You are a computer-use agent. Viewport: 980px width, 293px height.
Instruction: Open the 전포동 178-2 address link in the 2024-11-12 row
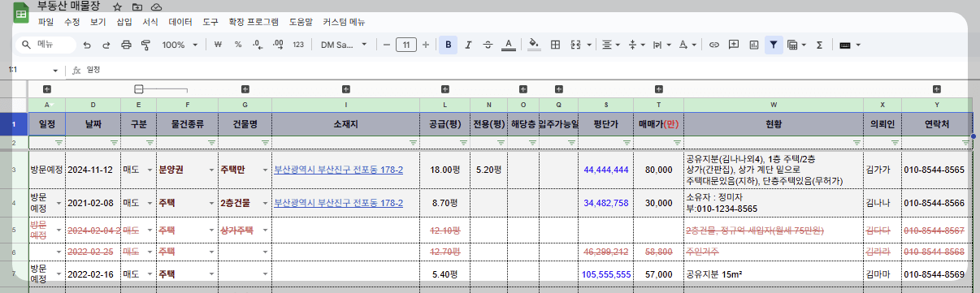pyautogui.click(x=339, y=170)
